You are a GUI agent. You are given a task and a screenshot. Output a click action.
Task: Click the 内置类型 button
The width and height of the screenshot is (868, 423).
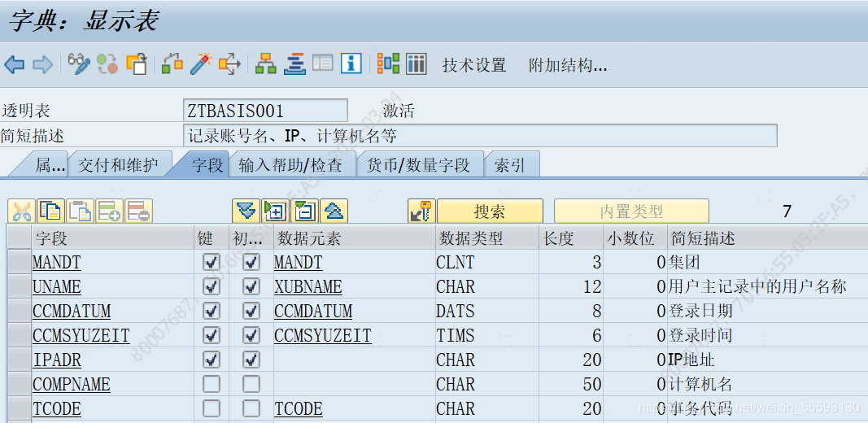click(x=631, y=211)
